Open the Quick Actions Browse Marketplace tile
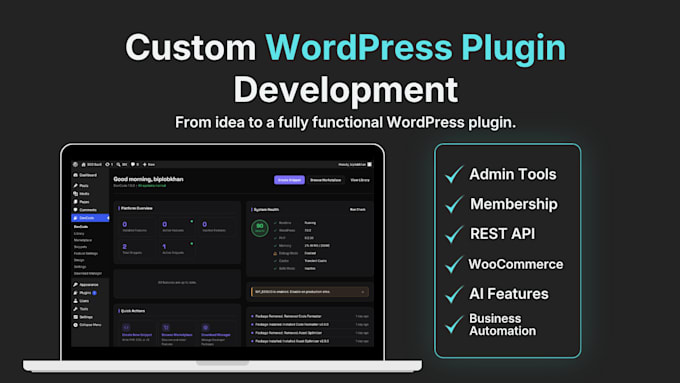The image size is (680, 383). click(x=177, y=333)
